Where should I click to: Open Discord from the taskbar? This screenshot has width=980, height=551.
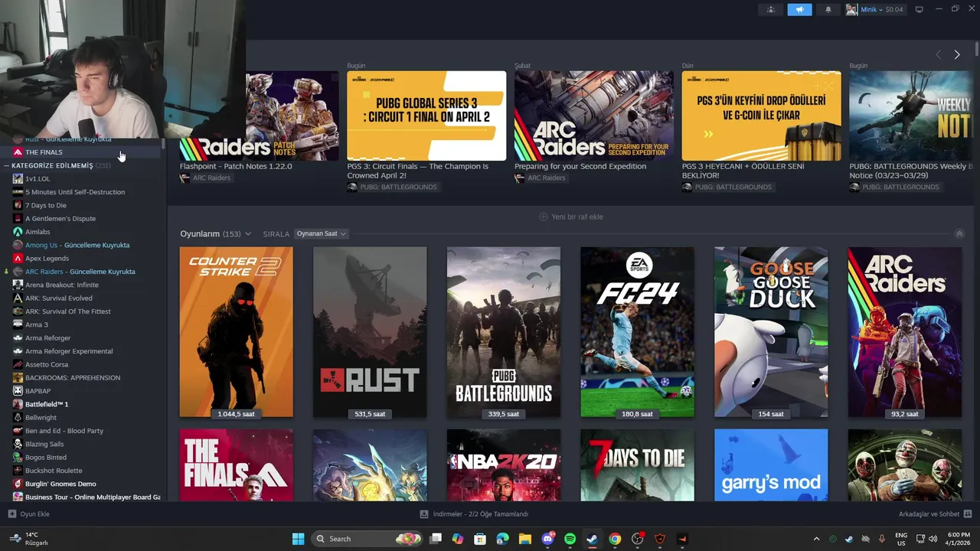[547, 539]
